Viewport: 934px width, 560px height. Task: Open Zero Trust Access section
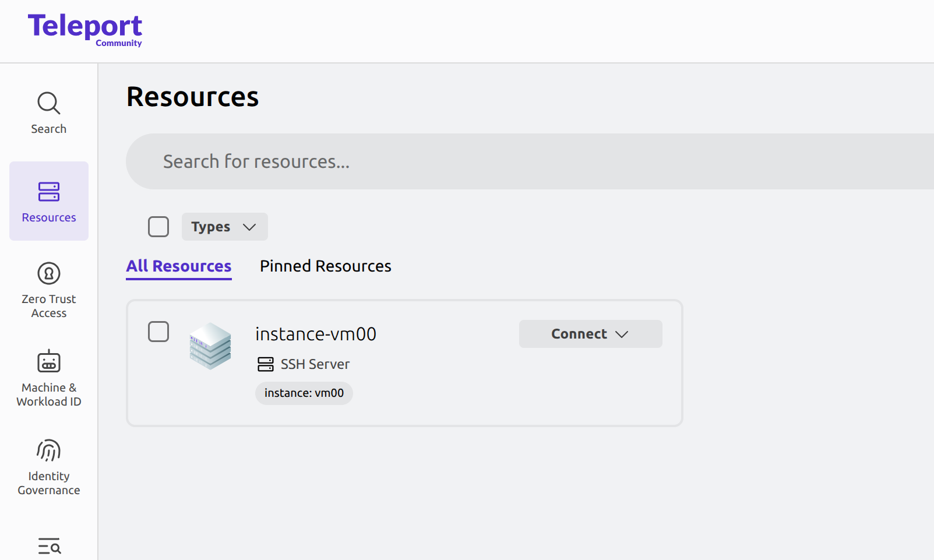click(x=49, y=290)
